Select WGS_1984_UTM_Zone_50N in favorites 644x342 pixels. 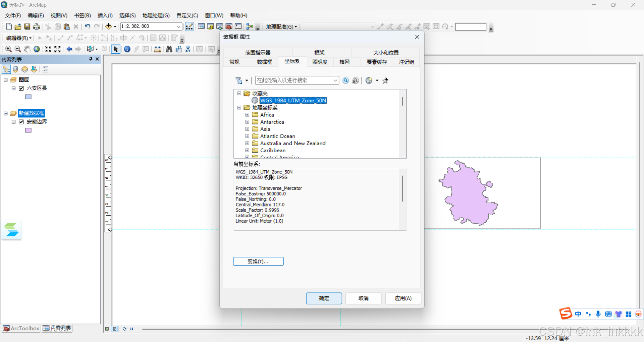coord(293,101)
